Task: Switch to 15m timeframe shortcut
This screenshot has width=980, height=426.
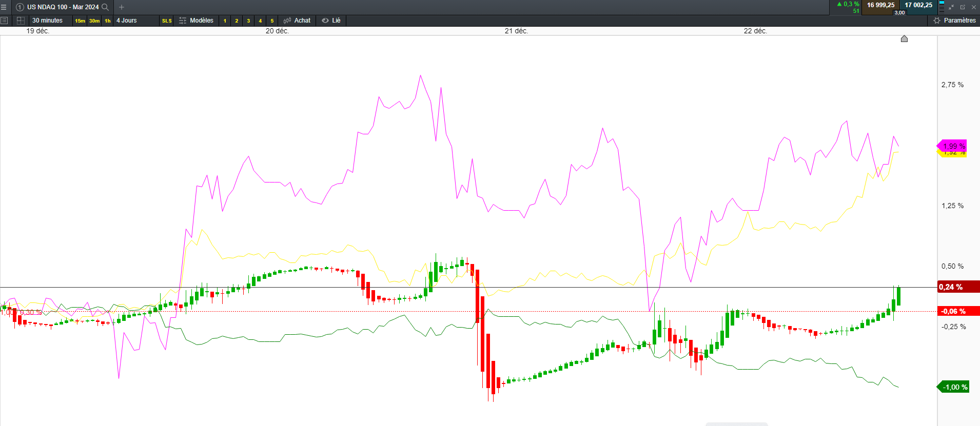Action: click(x=80, y=21)
